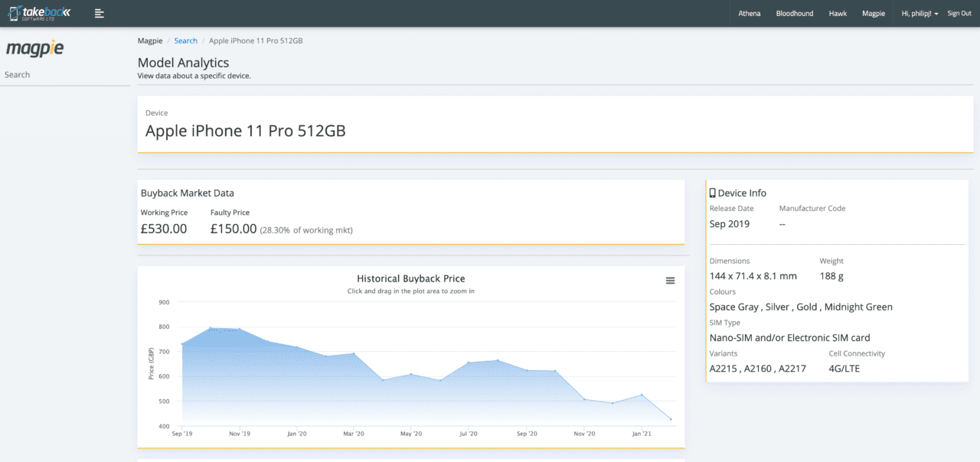Image resolution: width=980 pixels, height=462 pixels.
Task: Open Athena from the top navigation
Action: click(749, 13)
